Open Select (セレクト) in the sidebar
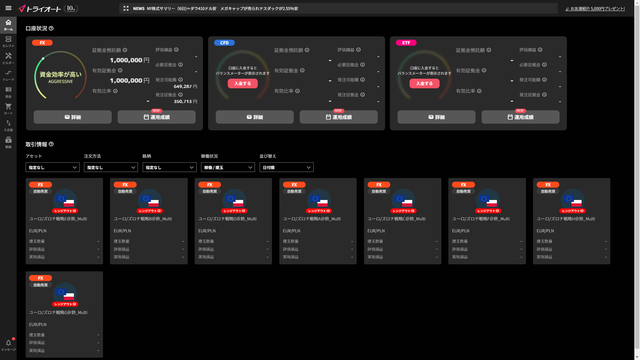Viewport: 640px width, 360px height. [x=8, y=41]
